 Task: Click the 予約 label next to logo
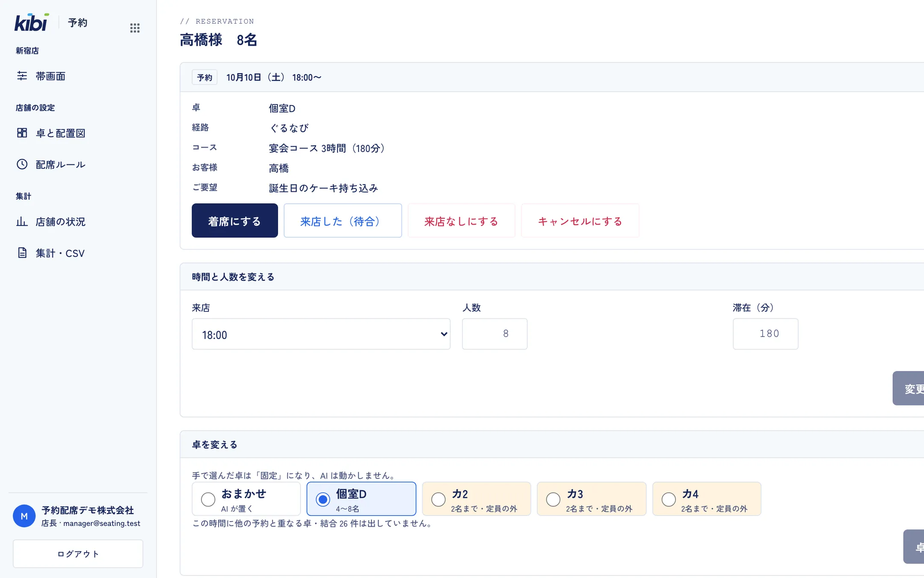(77, 23)
